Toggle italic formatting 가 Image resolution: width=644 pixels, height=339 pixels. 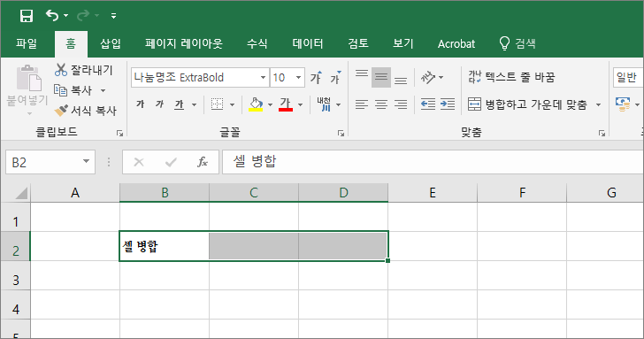point(160,104)
